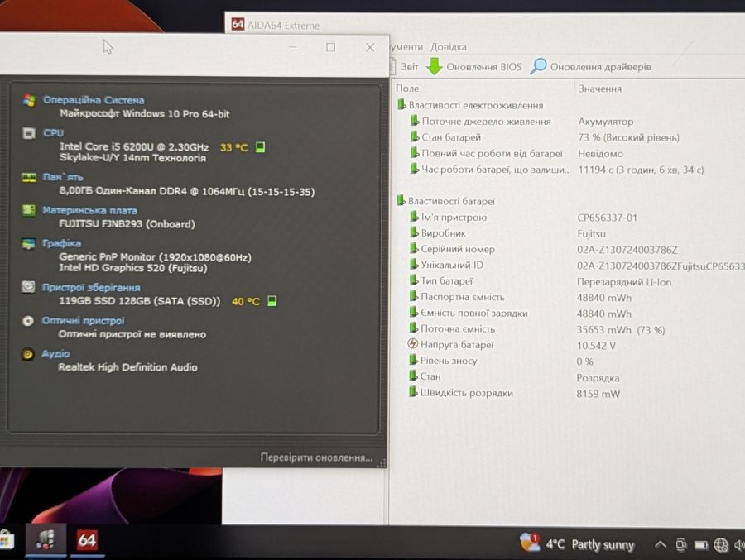The image size is (745, 560).
Task: Click the FUJITSU FJNB293 (Onboard) text
Action: click(127, 223)
